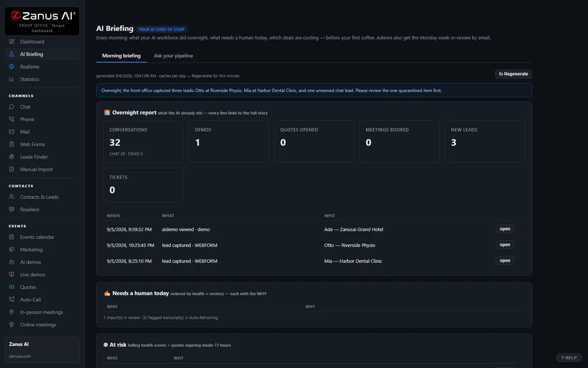
Task: Click the Live demos play icon
Action: click(12, 274)
